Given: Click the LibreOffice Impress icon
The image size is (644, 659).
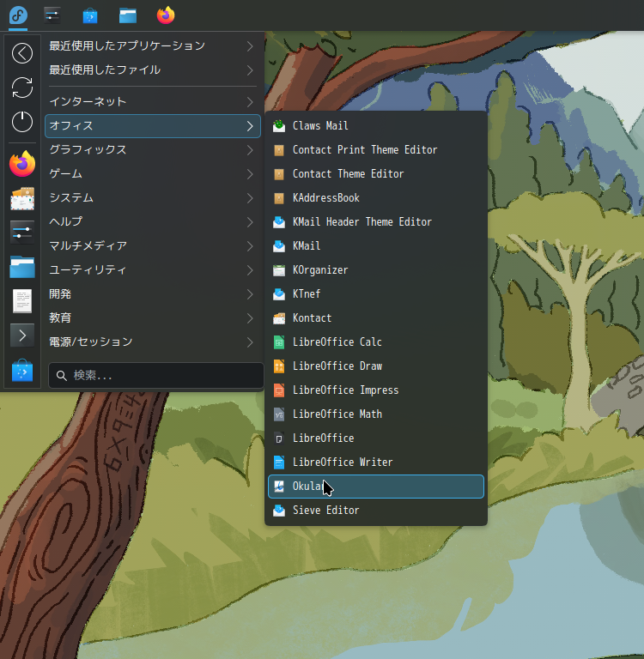Looking at the screenshot, I should [x=279, y=390].
